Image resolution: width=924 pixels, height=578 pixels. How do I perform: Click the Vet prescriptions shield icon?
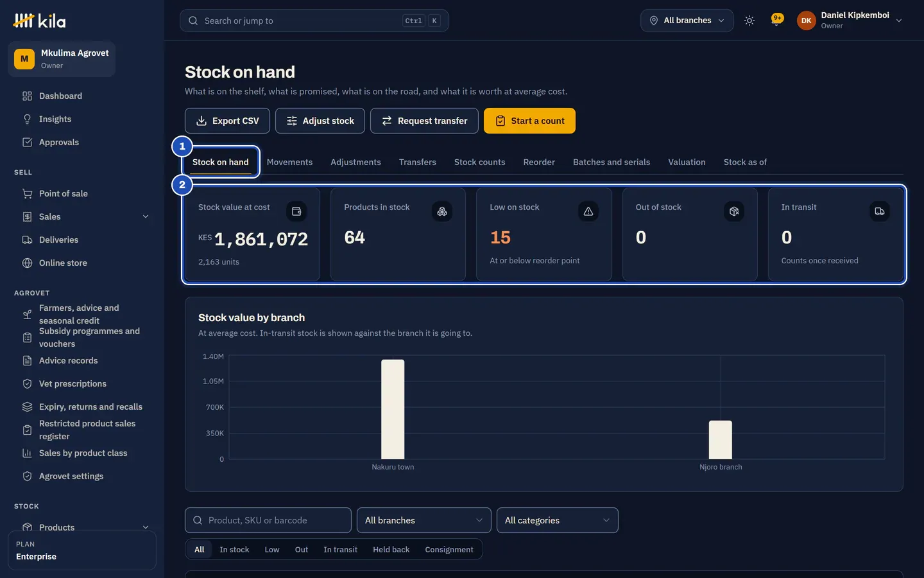[x=27, y=384]
